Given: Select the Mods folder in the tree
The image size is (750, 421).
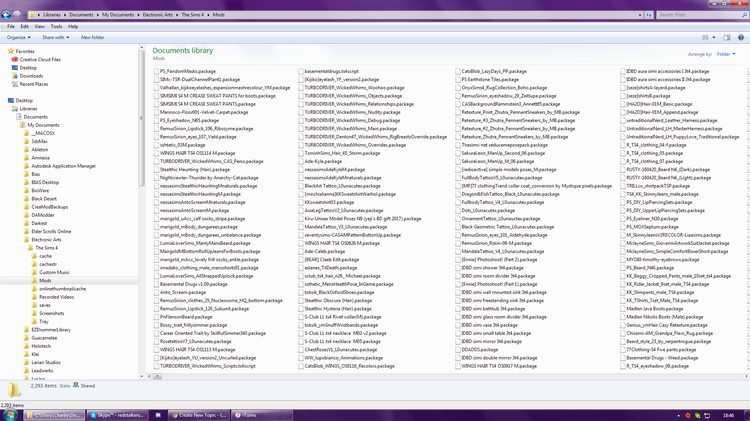Looking at the screenshot, I should coord(45,280).
